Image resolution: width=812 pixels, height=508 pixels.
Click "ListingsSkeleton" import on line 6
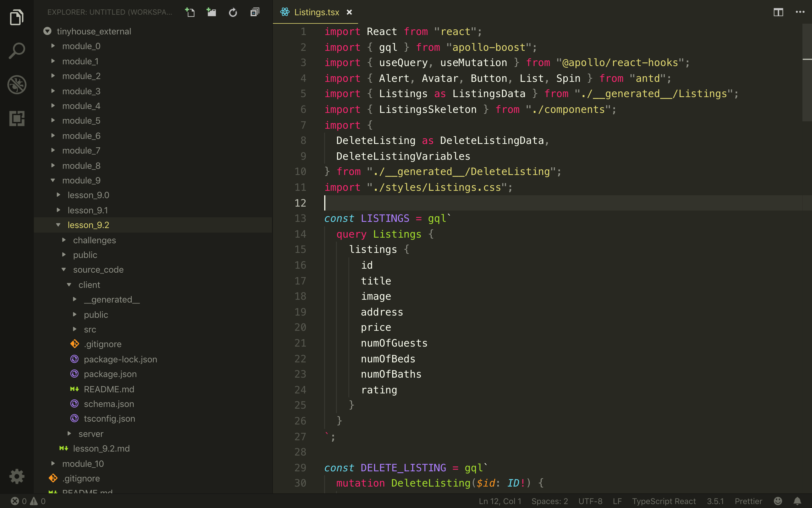427,109
